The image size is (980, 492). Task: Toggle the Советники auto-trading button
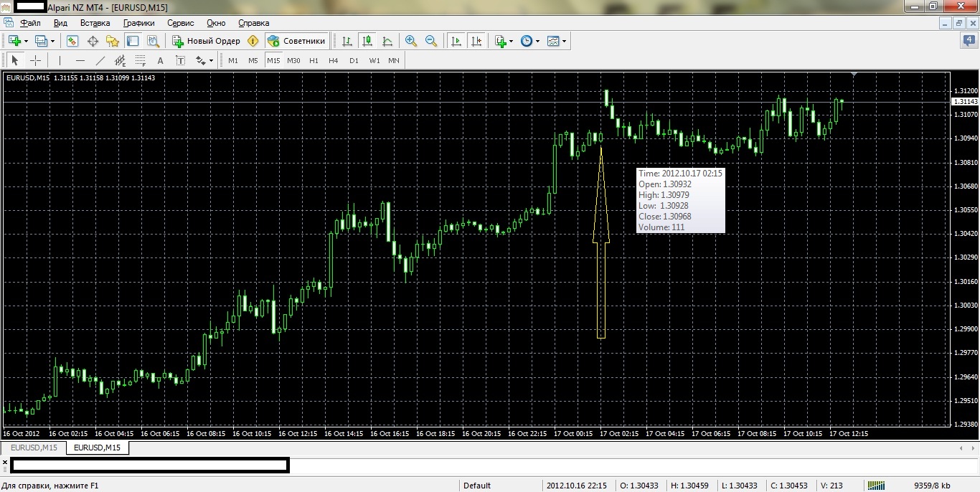296,41
